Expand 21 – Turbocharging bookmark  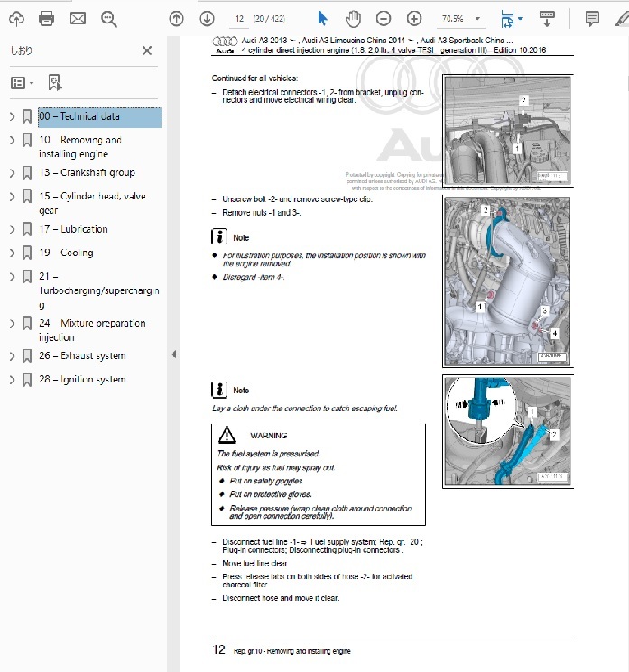tap(12, 277)
